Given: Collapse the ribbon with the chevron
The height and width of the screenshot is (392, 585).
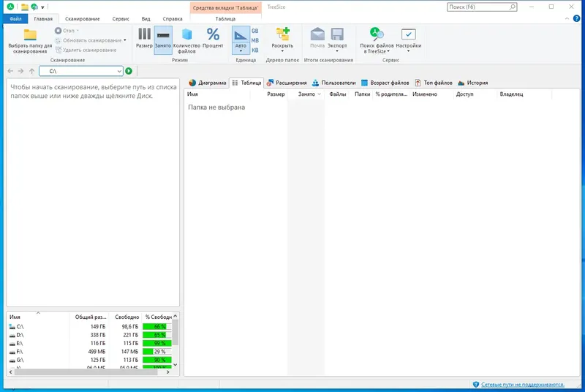Looking at the screenshot, I should tap(567, 18).
